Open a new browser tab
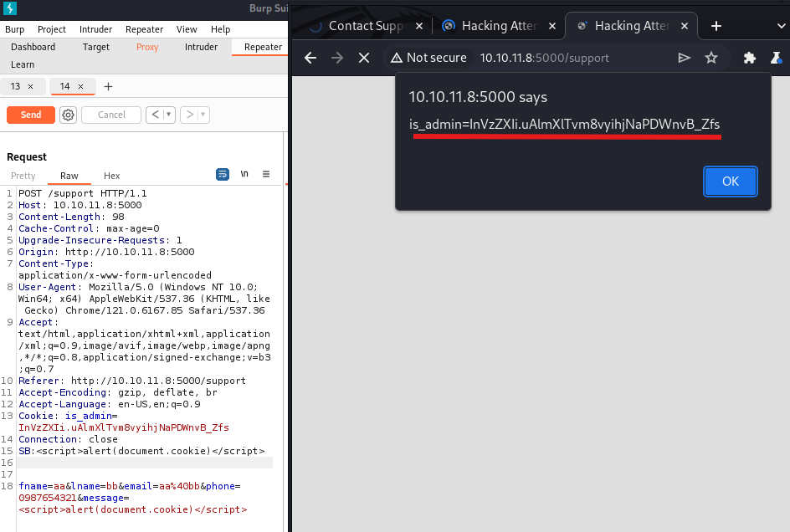Viewport: 790px width, 532px height. (716, 26)
